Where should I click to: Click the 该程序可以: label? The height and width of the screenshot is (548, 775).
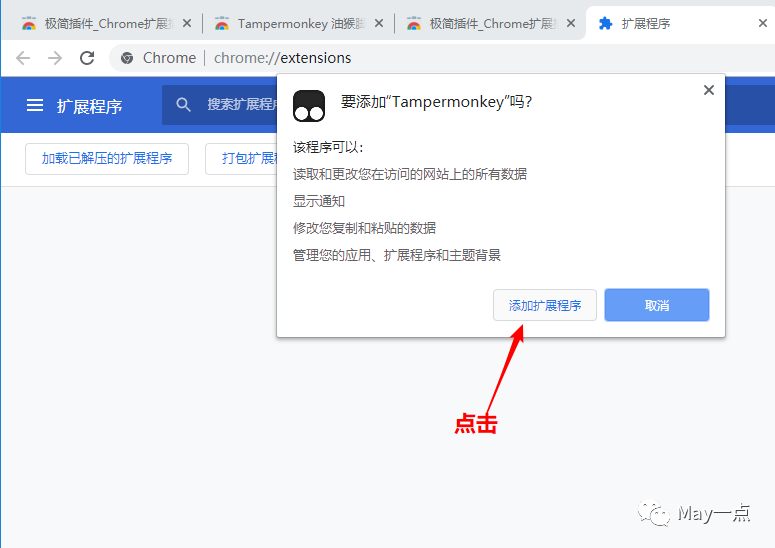coord(328,147)
